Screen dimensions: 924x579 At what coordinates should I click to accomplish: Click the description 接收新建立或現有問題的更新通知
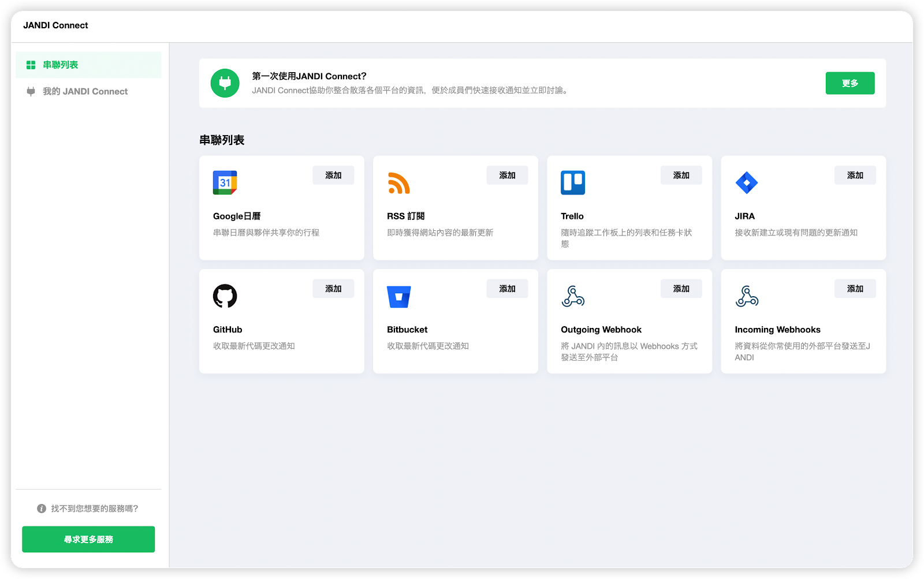[796, 233]
